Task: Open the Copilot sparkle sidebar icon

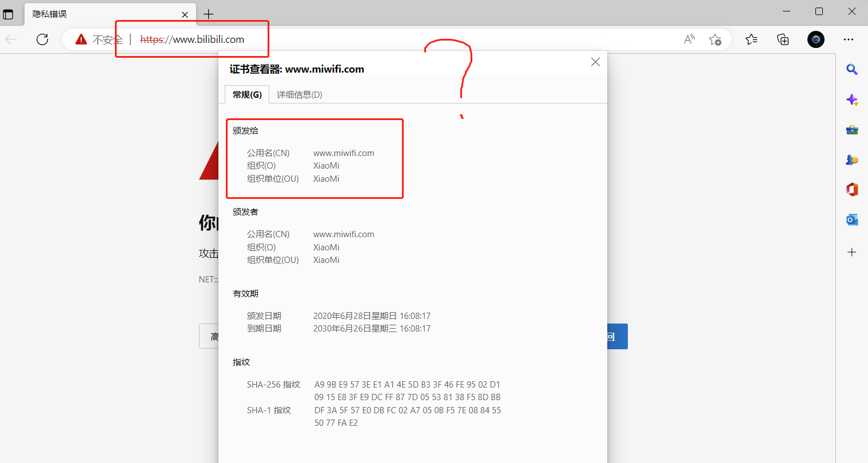Action: [852, 99]
